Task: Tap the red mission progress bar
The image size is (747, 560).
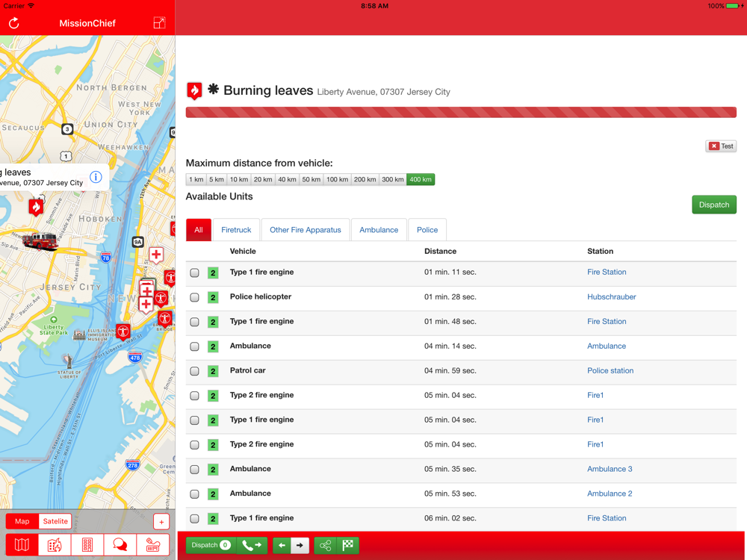Action: pos(461,113)
